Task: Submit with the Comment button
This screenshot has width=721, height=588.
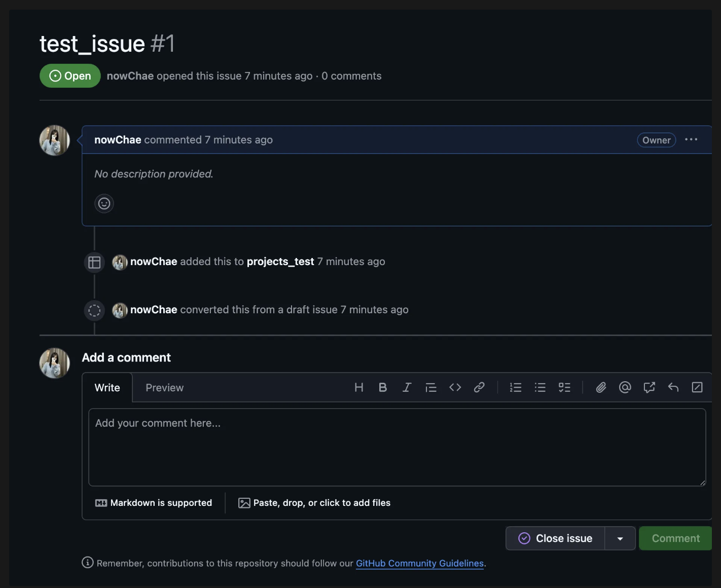Action: (x=675, y=538)
